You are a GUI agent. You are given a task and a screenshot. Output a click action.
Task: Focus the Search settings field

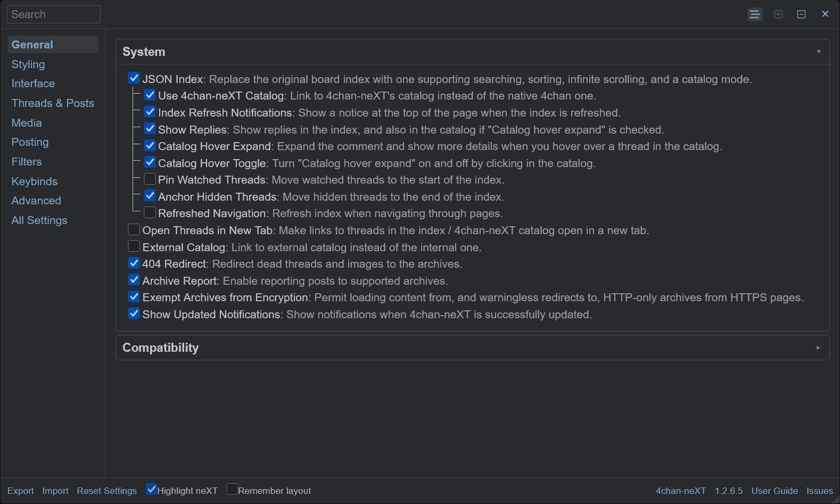point(54,14)
